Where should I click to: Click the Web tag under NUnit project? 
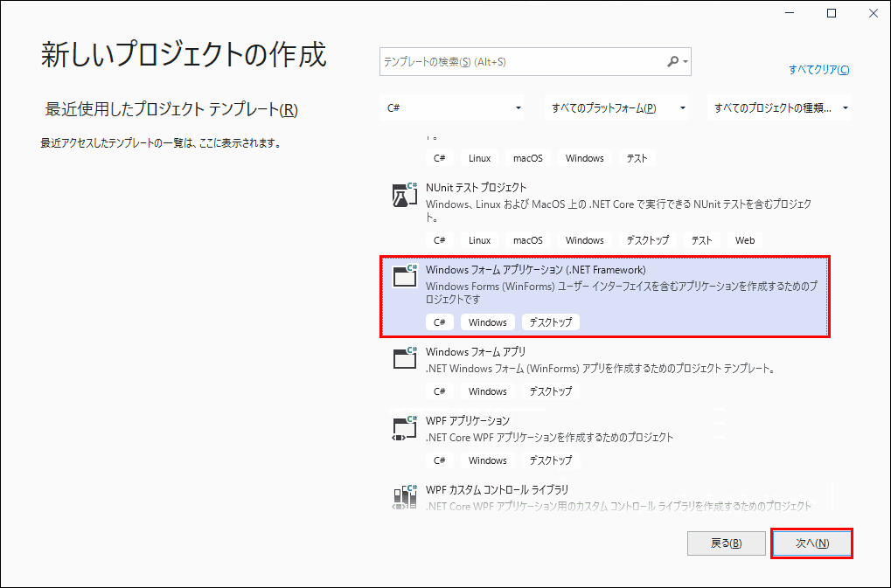[744, 240]
